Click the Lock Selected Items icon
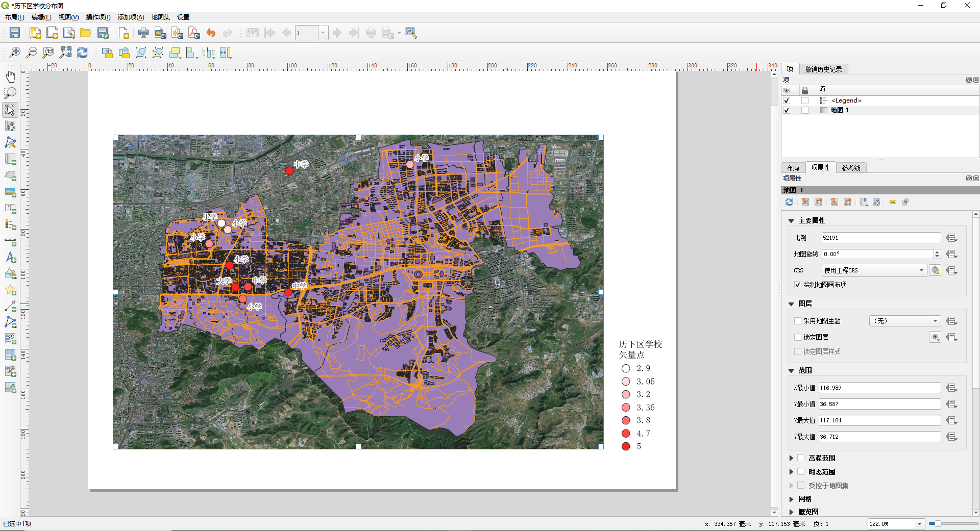Viewport: 980px width, 531px height. (107, 53)
